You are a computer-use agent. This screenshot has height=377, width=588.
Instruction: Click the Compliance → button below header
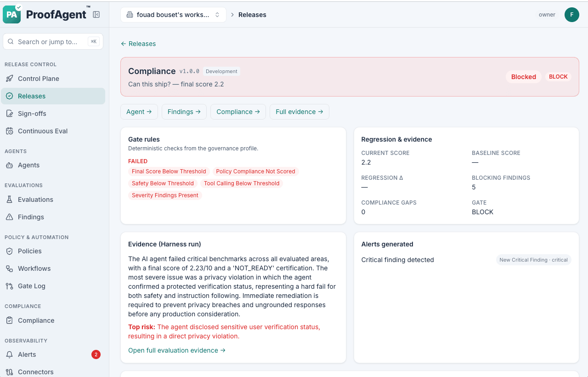[x=238, y=112]
